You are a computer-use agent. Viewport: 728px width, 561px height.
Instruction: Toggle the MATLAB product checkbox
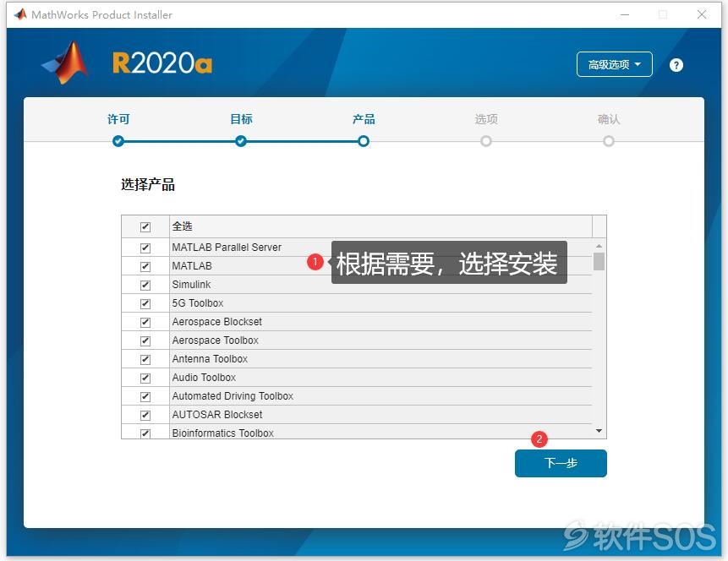145,266
